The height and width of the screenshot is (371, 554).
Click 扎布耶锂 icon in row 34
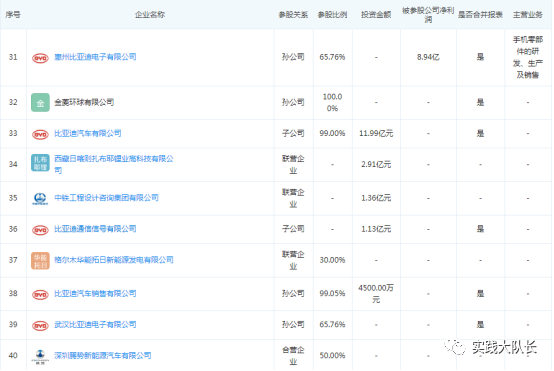[x=40, y=163]
